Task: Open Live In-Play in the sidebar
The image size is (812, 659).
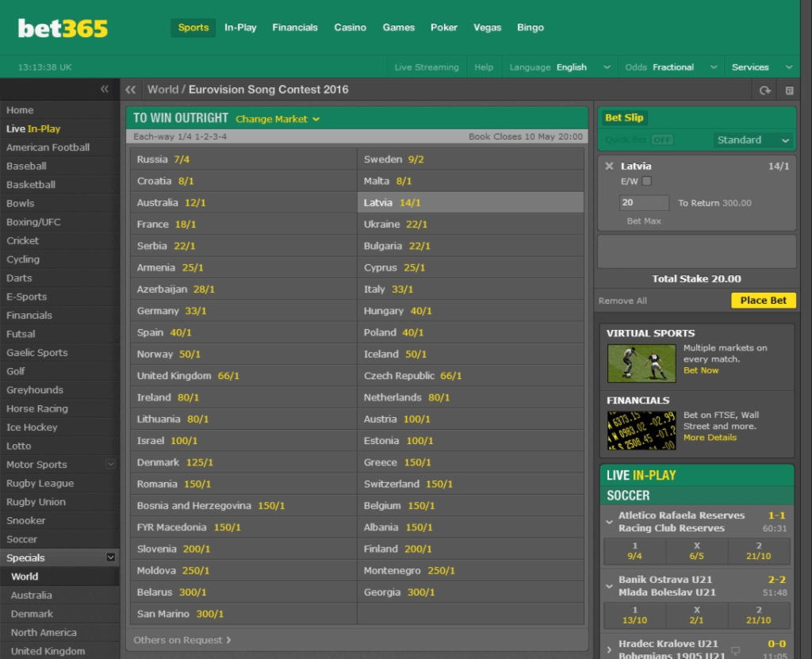Action: (x=59, y=128)
